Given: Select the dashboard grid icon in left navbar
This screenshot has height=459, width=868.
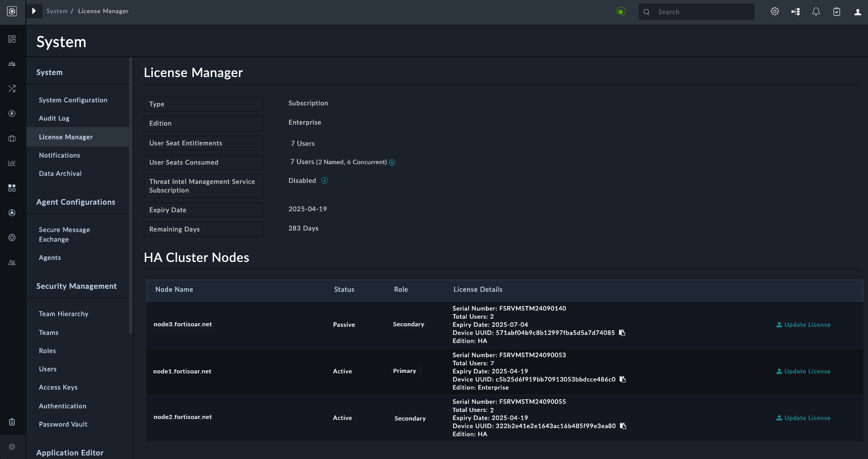Looking at the screenshot, I should [12, 39].
